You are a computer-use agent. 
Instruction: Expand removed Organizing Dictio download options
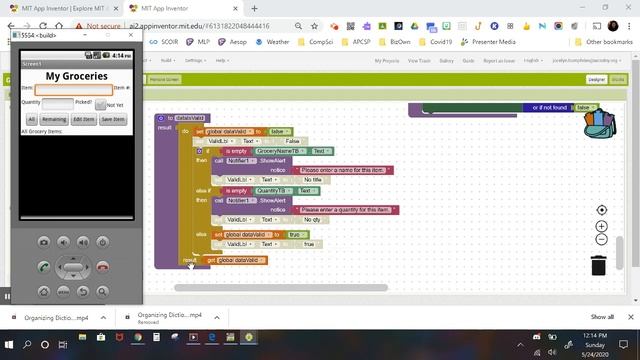(x=217, y=318)
